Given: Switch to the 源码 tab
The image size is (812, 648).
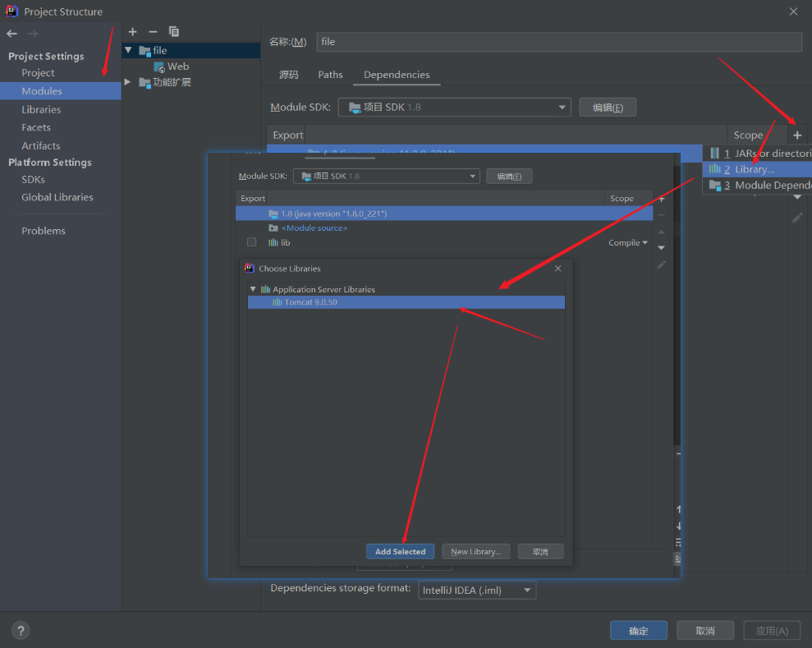Looking at the screenshot, I should tap(288, 75).
